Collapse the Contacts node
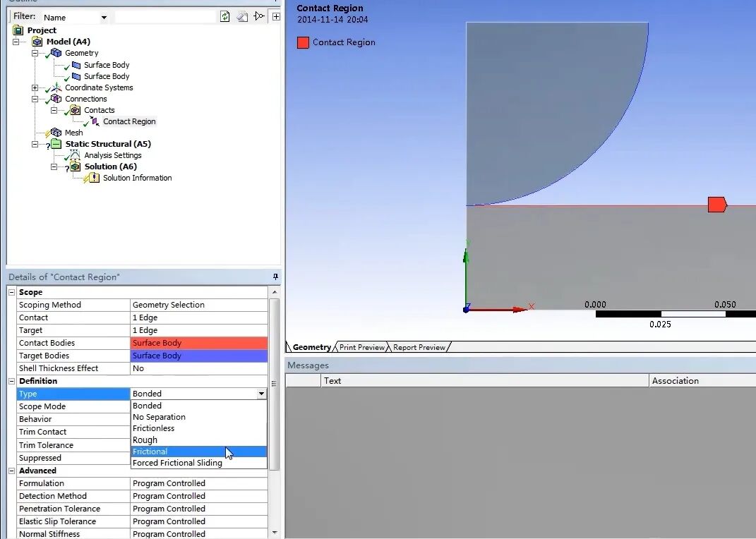Screen dimensions: 756x539 point(54,110)
